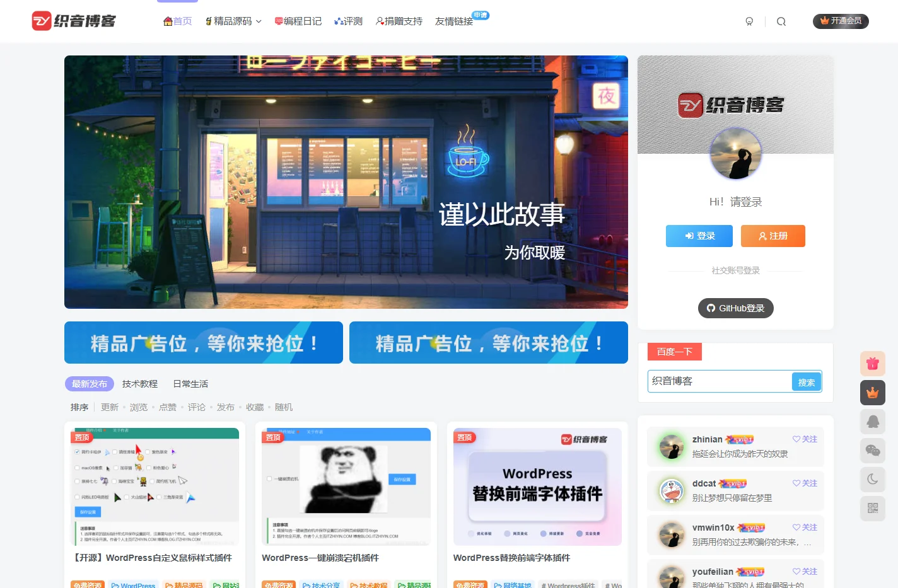Click the 织音博客 site logo in header

click(74, 21)
